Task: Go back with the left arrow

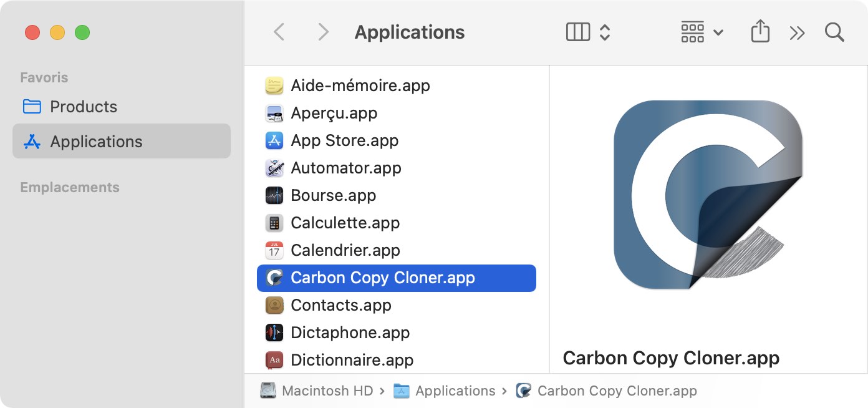Action: coord(279,32)
